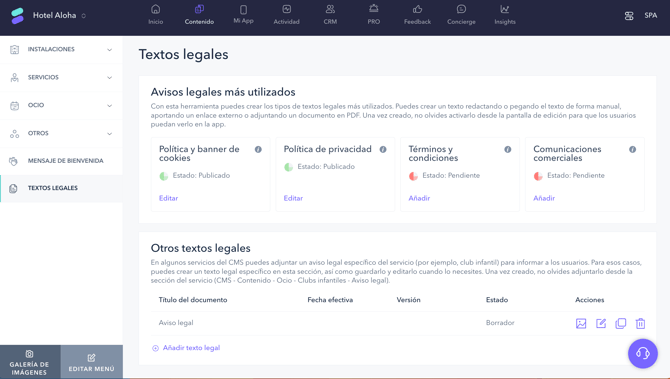Image resolution: width=670 pixels, height=379 pixels.
Task: Click Editar menú button
Action: [91, 362]
